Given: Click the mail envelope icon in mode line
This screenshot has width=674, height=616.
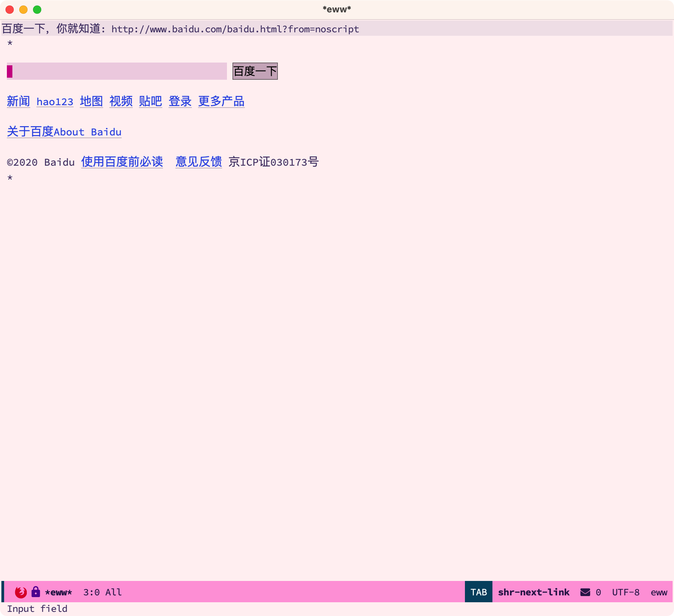Looking at the screenshot, I should click(585, 592).
